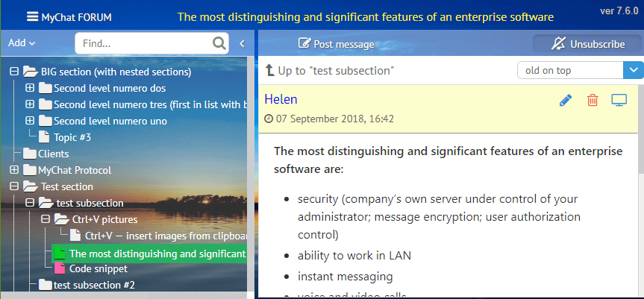Collapse the Ctrl+V pictures folder
Viewport: 644px width, 299px height.
point(46,219)
